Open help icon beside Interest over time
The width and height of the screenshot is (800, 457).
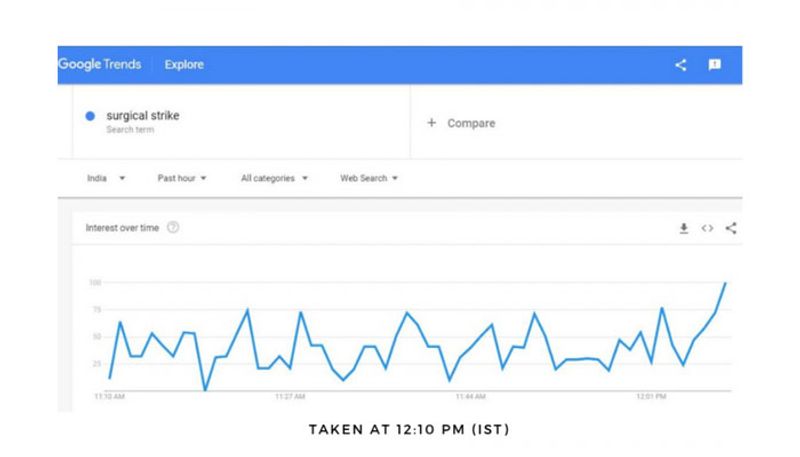pos(173,228)
